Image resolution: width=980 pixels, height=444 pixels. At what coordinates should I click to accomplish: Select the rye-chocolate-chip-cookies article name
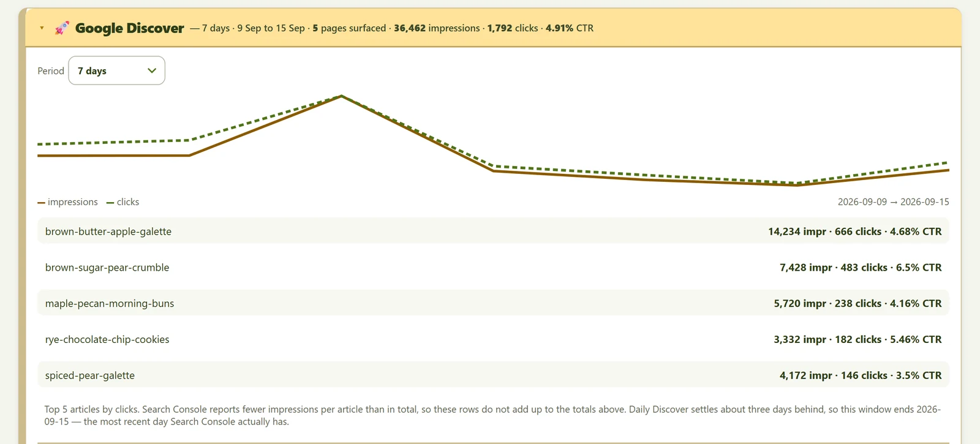pos(107,339)
